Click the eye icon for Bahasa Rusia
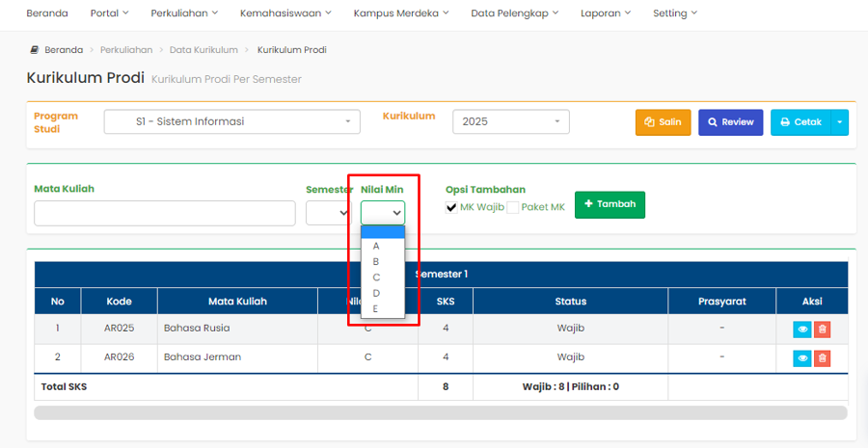The height and width of the screenshot is (448, 868). pos(801,329)
